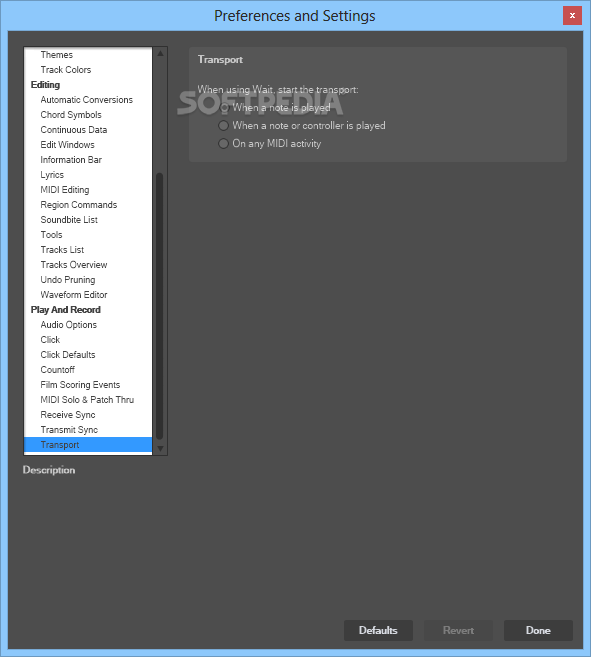
Task: Click the Revert button
Action: pyautogui.click(x=458, y=630)
